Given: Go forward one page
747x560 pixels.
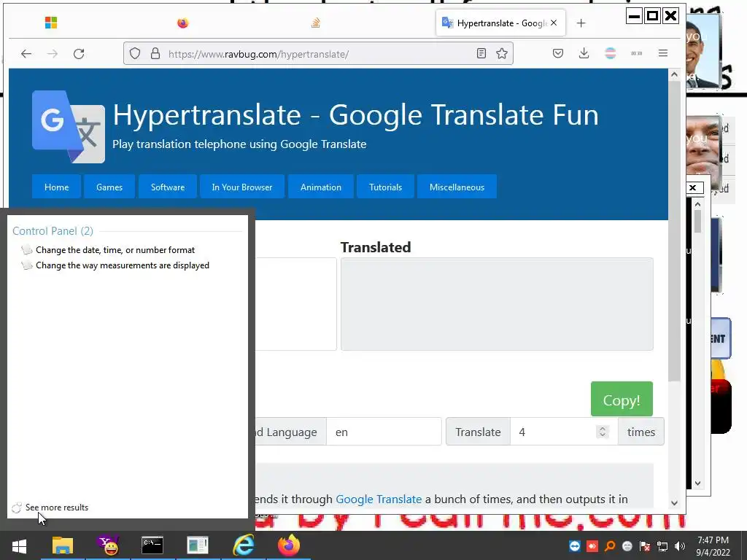Looking at the screenshot, I should (53, 54).
